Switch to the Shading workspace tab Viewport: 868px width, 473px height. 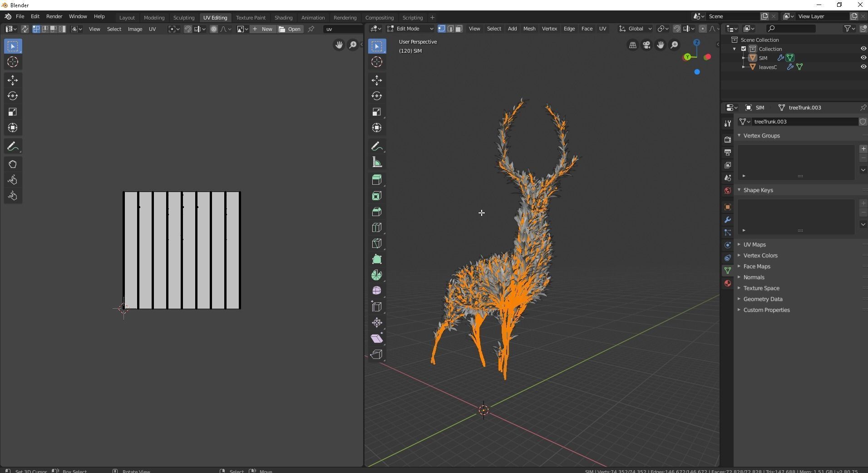283,18
